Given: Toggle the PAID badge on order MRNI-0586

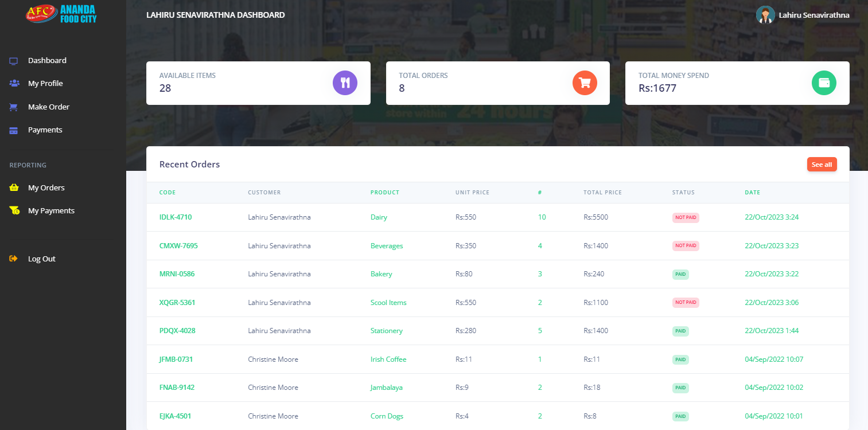Looking at the screenshot, I should pyautogui.click(x=680, y=274).
